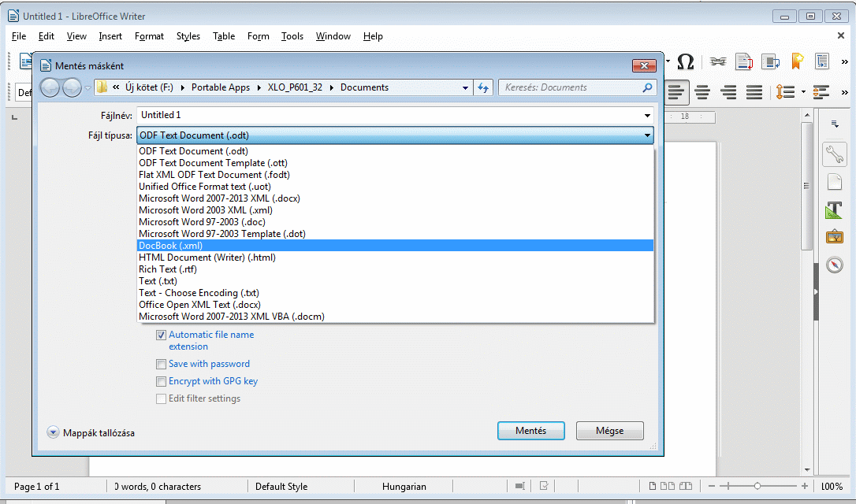The width and height of the screenshot is (856, 504).
Task: Open the Line Spacing dropdown arrow
Action: [803, 92]
